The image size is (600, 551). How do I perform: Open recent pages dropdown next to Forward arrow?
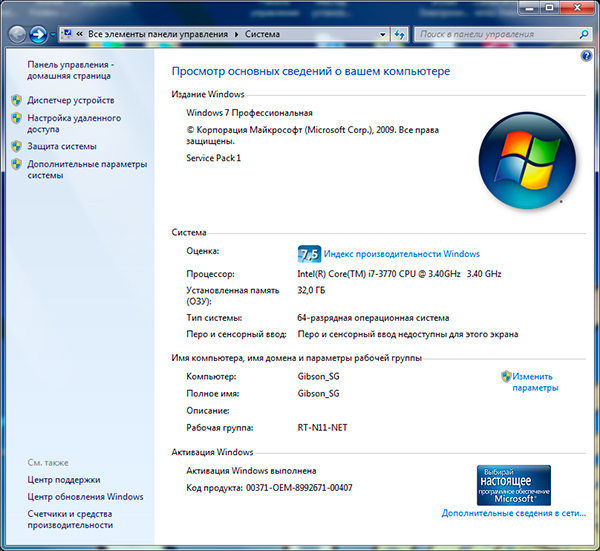pyautogui.click(x=53, y=35)
